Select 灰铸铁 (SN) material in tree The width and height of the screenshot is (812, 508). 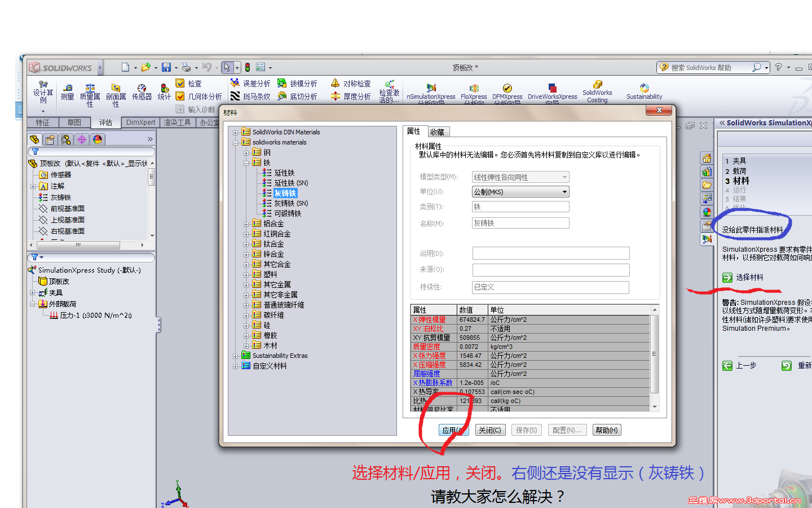291,204
